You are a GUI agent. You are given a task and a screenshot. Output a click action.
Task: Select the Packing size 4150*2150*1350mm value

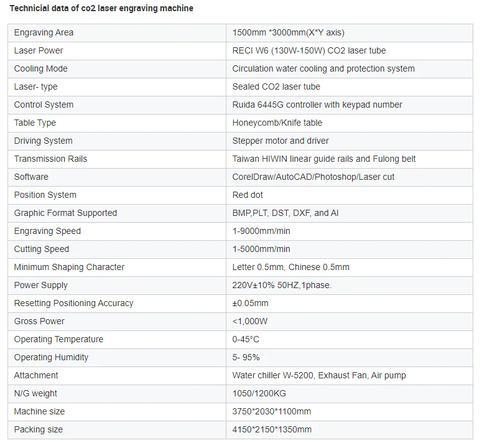272,429
